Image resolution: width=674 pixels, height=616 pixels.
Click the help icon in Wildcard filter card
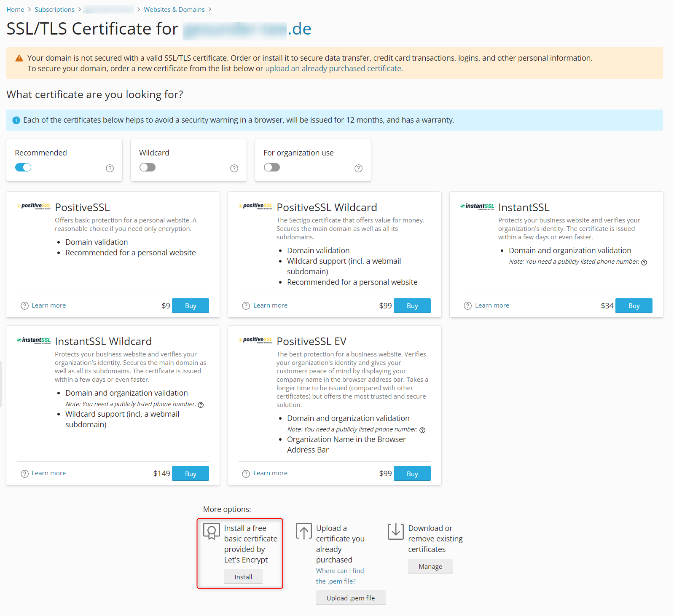coord(234,169)
